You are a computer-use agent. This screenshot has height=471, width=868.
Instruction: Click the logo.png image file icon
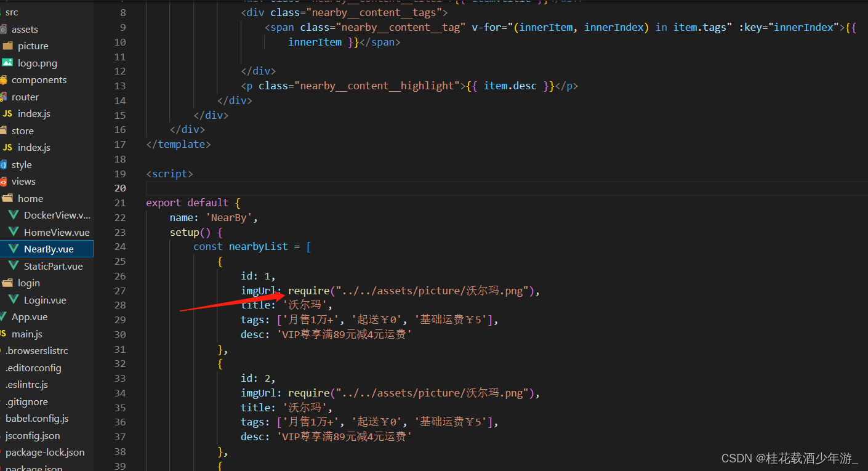7,63
